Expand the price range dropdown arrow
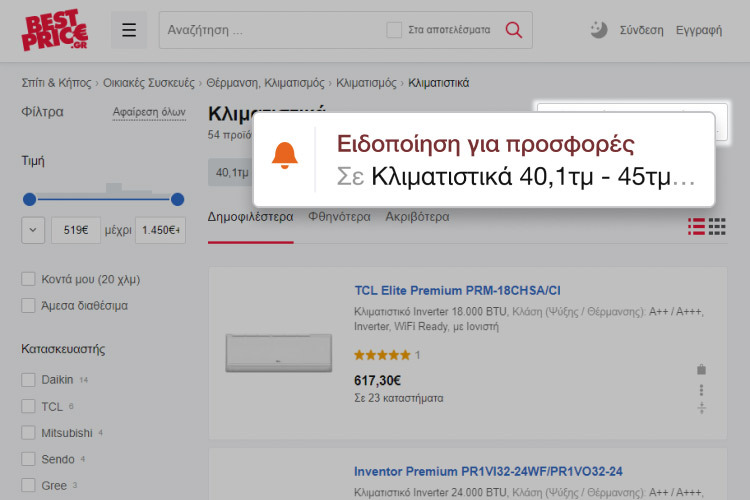The width and height of the screenshot is (750, 500). [33, 231]
